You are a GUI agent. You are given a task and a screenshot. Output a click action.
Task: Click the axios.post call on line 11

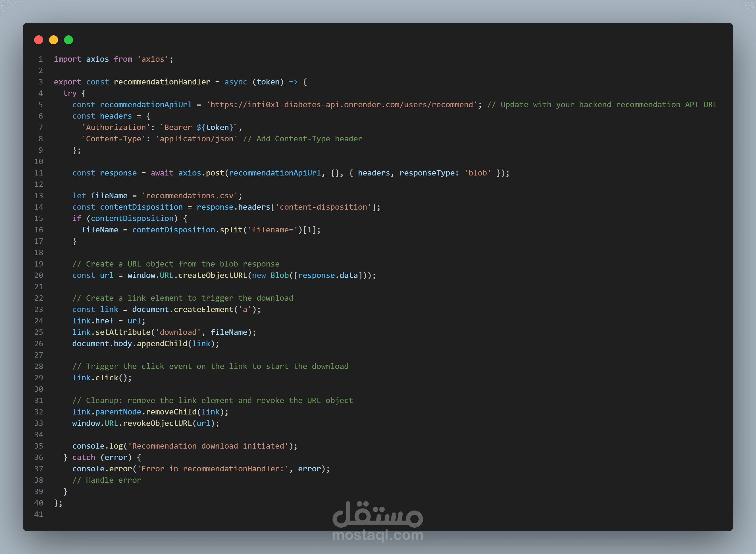(201, 173)
